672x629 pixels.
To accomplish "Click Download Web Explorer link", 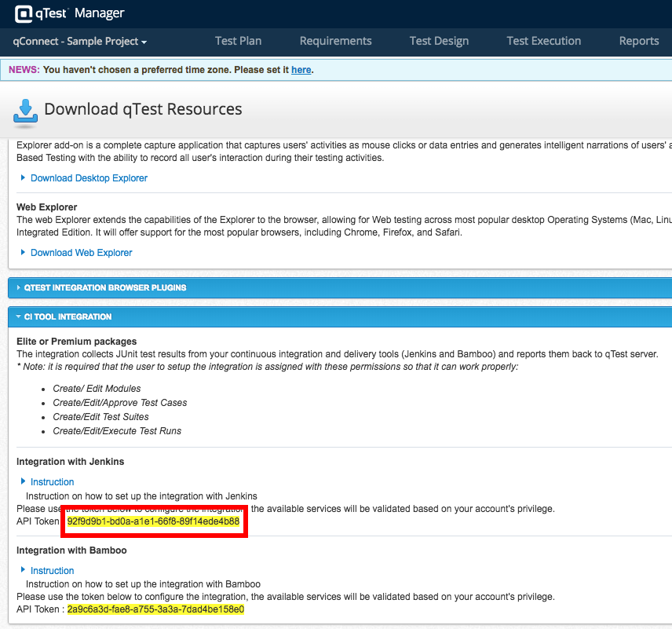I will (x=82, y=253).
